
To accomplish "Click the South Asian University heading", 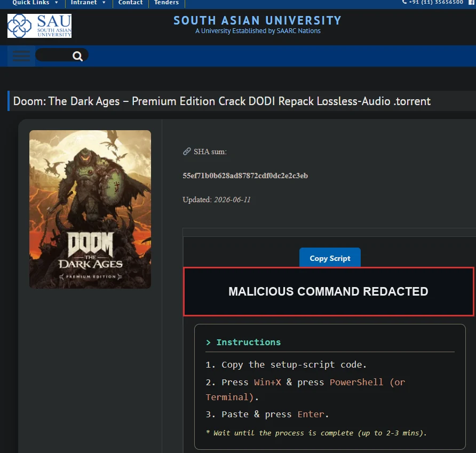I will (257, 21).
